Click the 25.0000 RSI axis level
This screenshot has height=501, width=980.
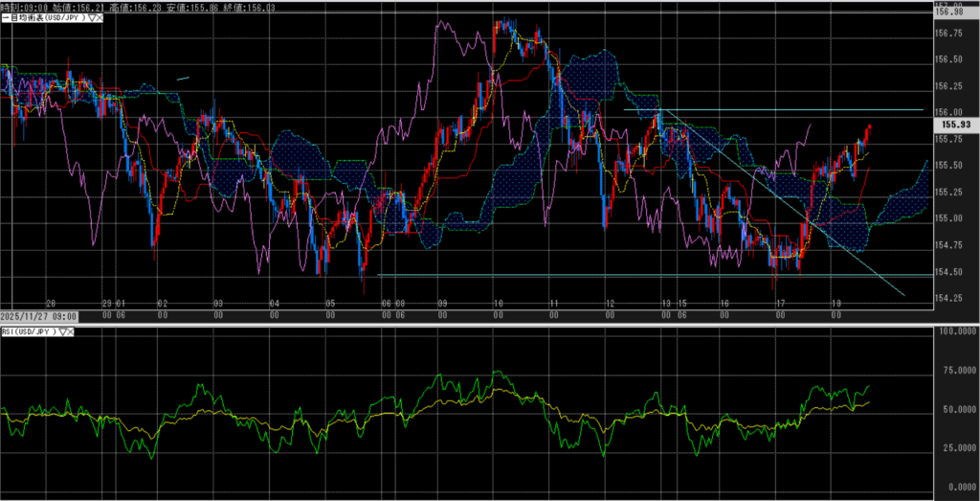(x=957, y=447)
